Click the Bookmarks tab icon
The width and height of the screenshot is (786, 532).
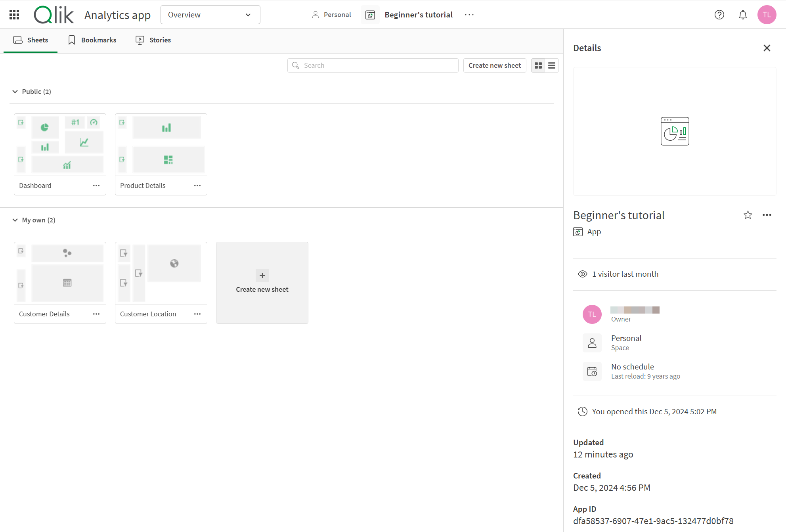point(72,40)
